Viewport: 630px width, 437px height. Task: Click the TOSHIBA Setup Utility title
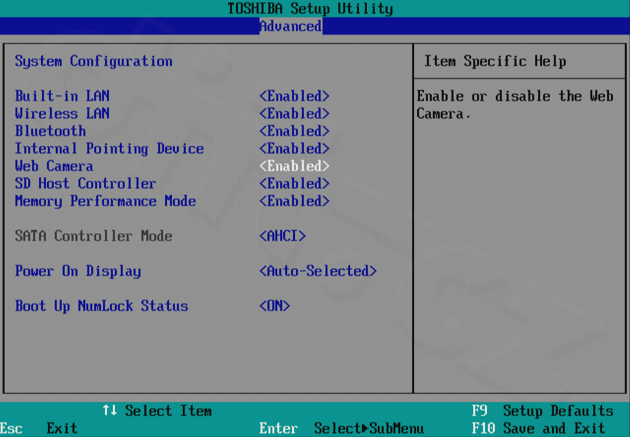pos(310,8)
